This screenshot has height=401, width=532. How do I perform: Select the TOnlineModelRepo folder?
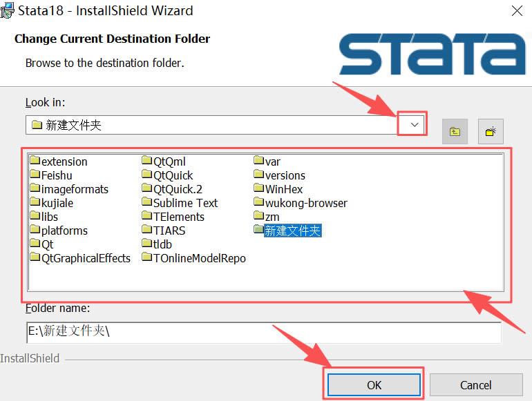[199, 258]
